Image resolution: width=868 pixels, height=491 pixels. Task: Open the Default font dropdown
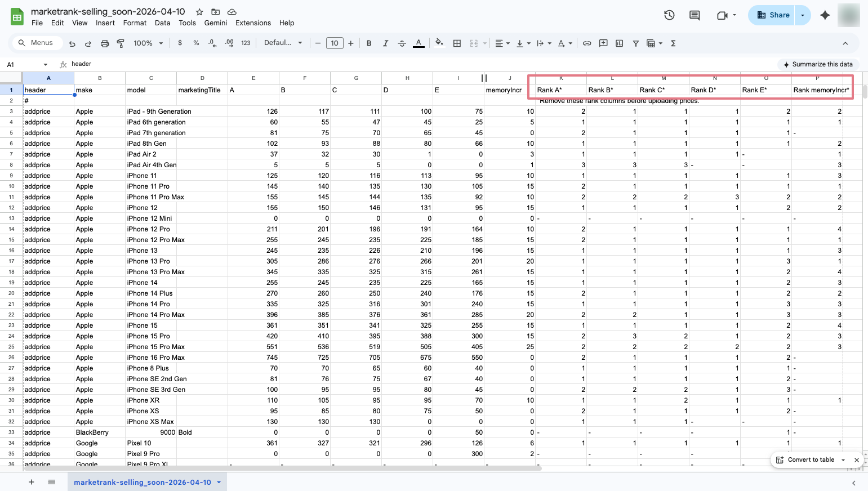click(x=283, y=43)
